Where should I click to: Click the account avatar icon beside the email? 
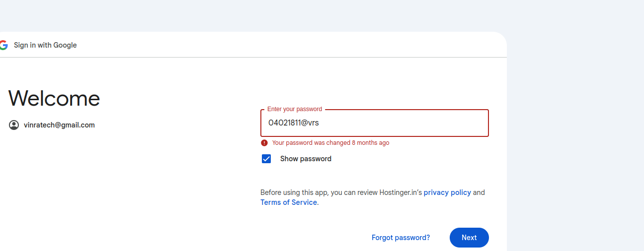tap(14, 125)
